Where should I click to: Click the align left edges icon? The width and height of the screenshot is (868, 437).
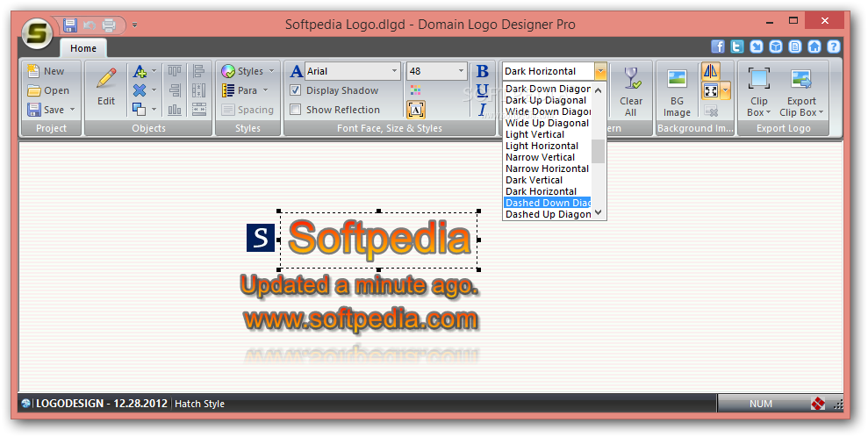click(198, 71)
